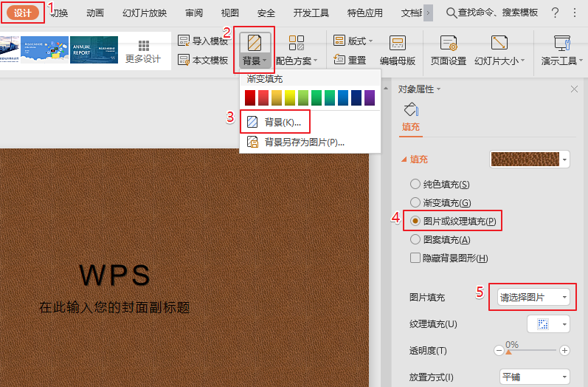The image size is (588, 387).
Task: Select 图片或纹理填充(P) radio button
Action: [x=415, y=221]
